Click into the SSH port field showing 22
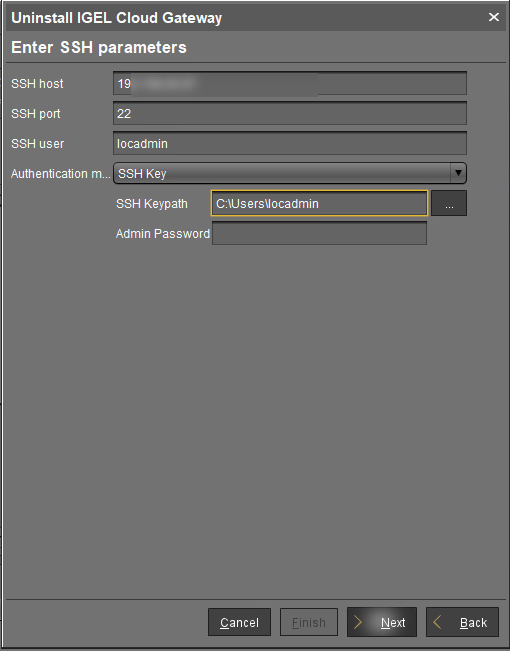This screenshot has width=510, height=651. pyautogui.click(x=290, y=113)
